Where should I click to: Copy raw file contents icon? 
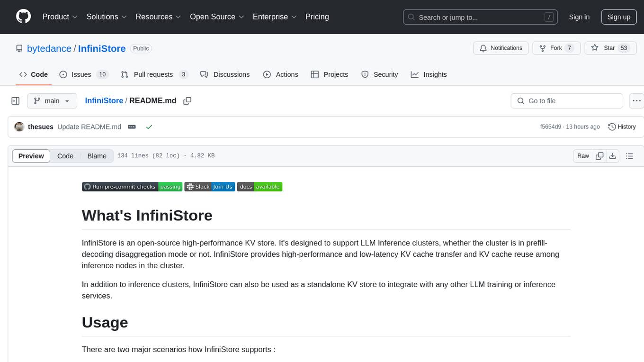[600, 156]
